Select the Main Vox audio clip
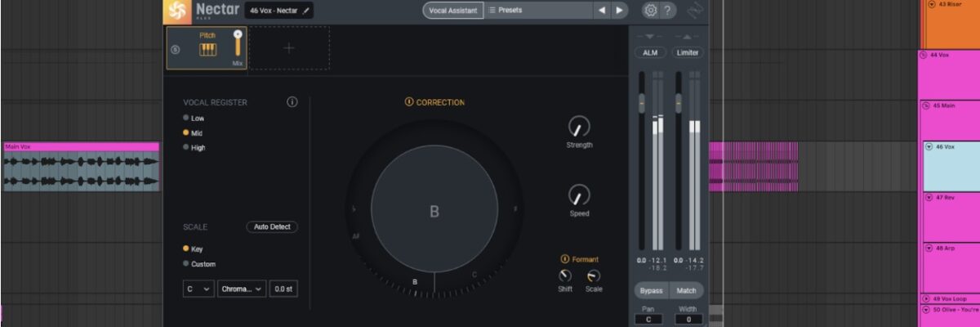The width and height of the screenshot is (980, 327). [81, 167]
